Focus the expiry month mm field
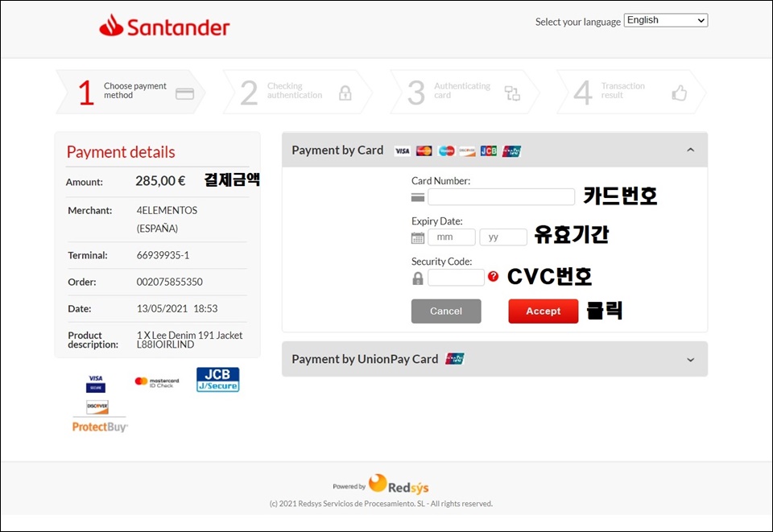Viewport: 773px width, 532px height. point(452,237)
